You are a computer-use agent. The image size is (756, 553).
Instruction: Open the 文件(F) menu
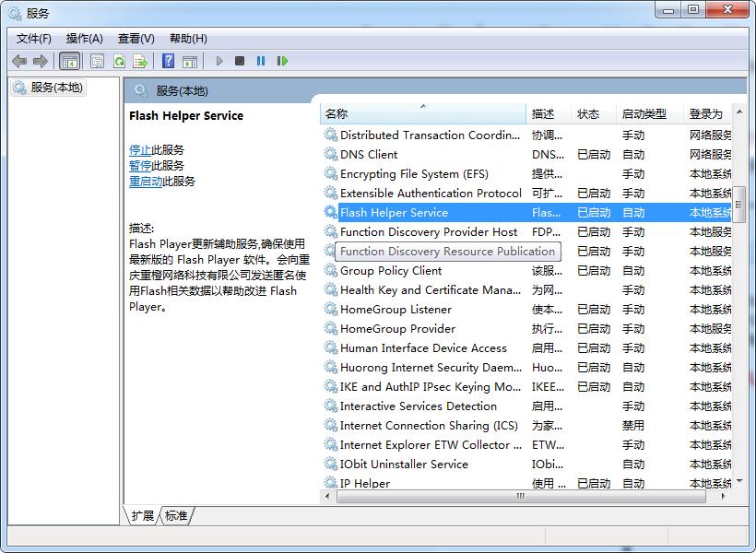click(x=34, y=39)
